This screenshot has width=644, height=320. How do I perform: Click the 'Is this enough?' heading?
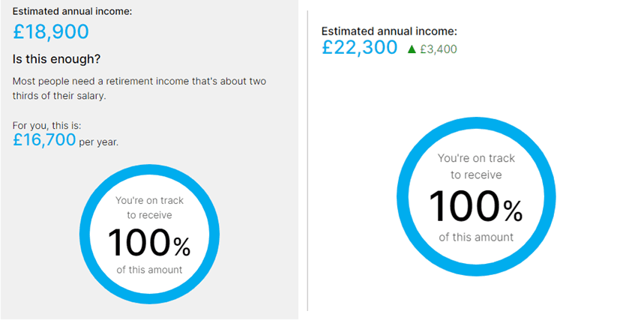click(57, 59)
